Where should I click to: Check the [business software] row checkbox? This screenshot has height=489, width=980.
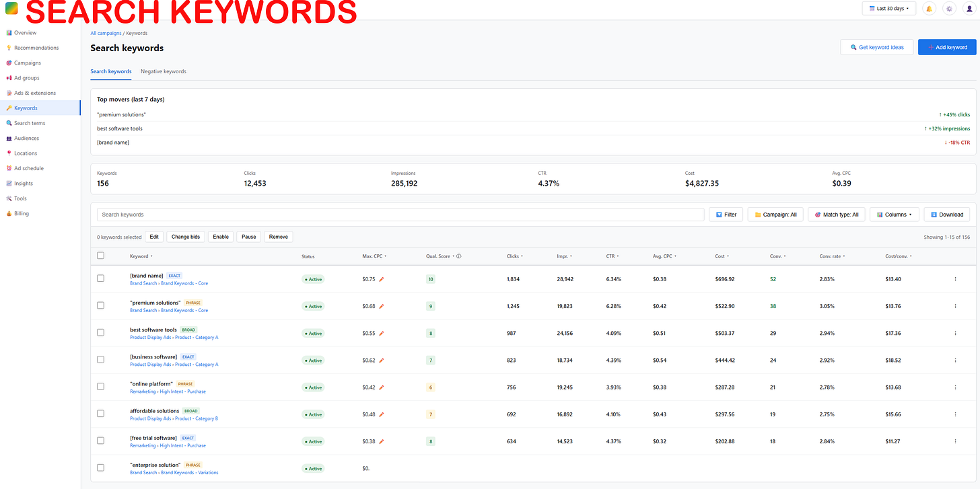(100, 360)
